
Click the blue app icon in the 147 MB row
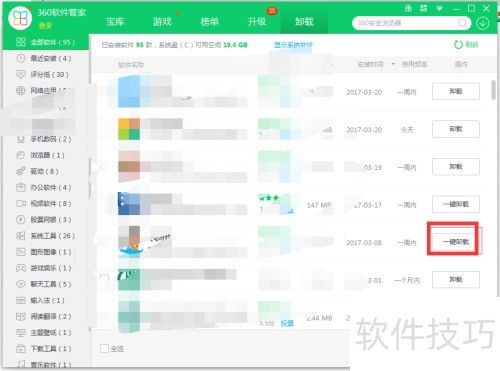point(129,203)
